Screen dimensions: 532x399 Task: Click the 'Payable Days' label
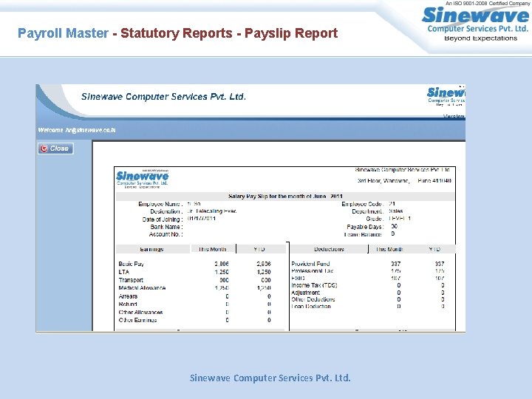tap(366, 227)
